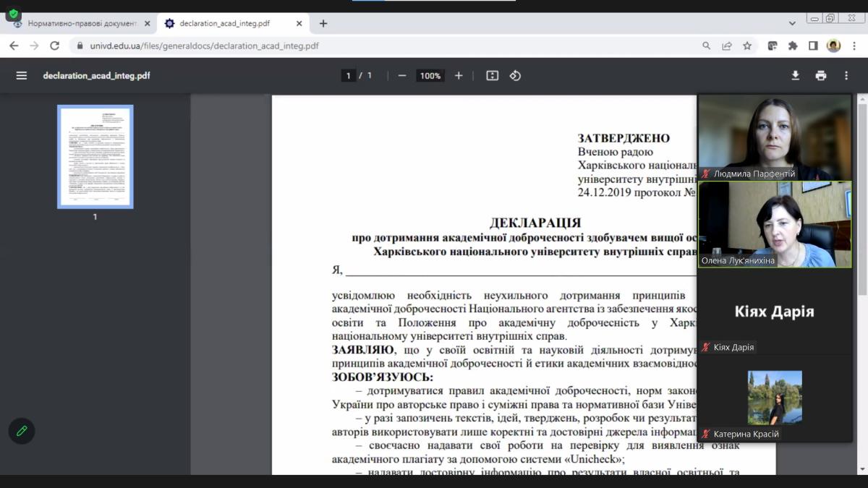The width and height of the screenshot is (868, 488).
Task: Click the ЗАЯВЛЯЮ word in the document
Action: (x=362, y=350)
